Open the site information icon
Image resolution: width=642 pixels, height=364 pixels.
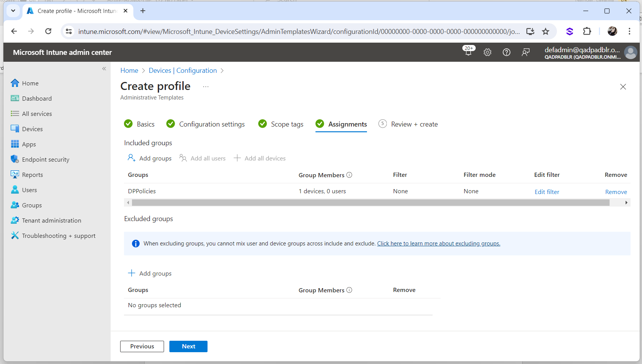point(69,31)
